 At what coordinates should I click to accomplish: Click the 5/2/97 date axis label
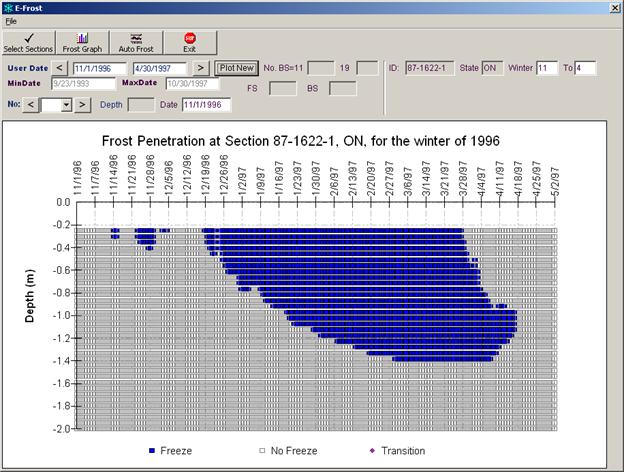tap(555, 181)
